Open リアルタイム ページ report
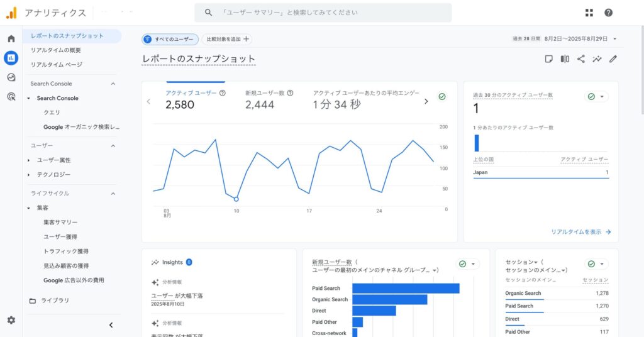644x337 pixels. click(x=56, y=64)
